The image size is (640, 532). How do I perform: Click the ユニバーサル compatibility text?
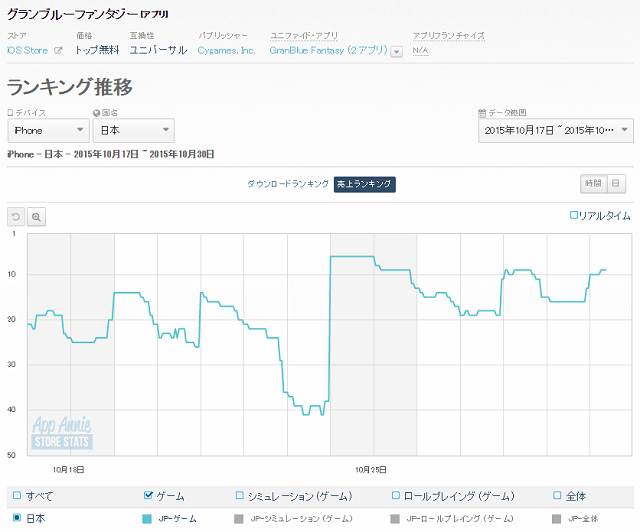pyautogui.click(x=158, y=50)
